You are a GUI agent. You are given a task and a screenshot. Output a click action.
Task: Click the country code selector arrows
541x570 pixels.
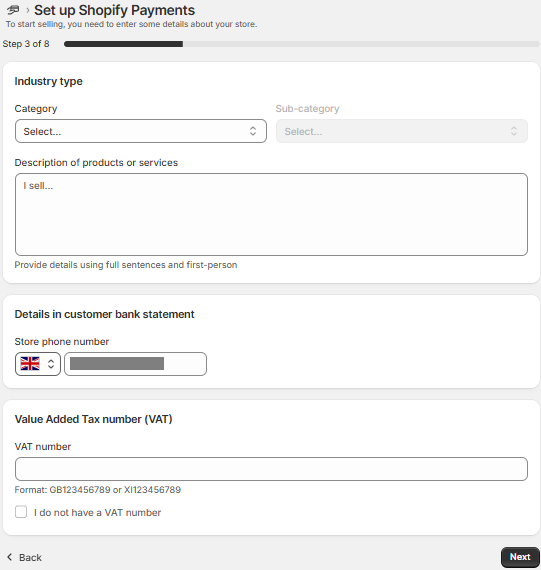(51, 364)
